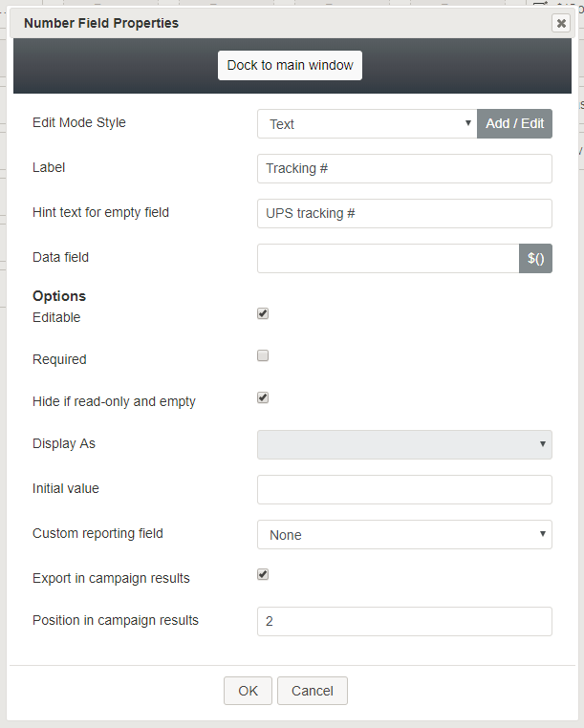Screen dimensions: 584x728
Task: Cancel the field properties dialog
Action: [x=313, y=691]
